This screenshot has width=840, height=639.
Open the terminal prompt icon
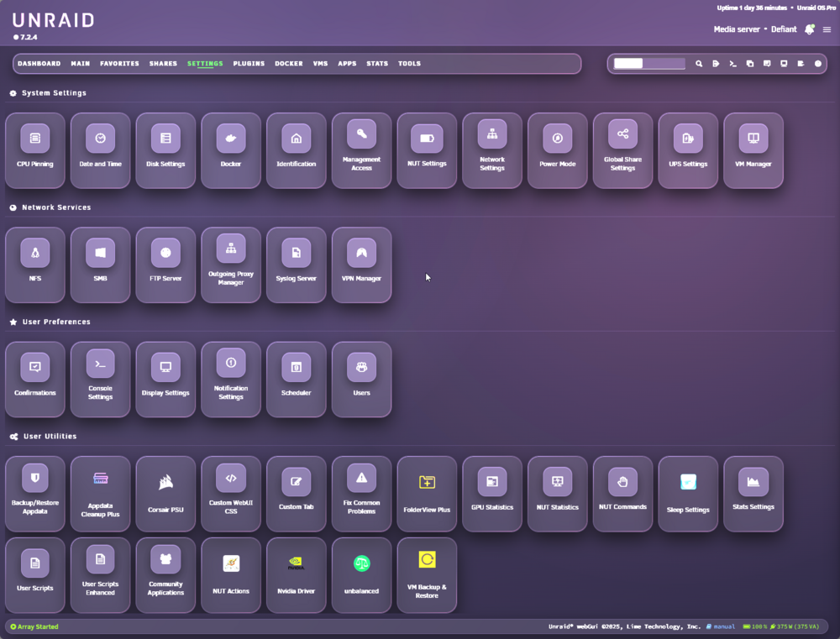[x=732, y=64]
